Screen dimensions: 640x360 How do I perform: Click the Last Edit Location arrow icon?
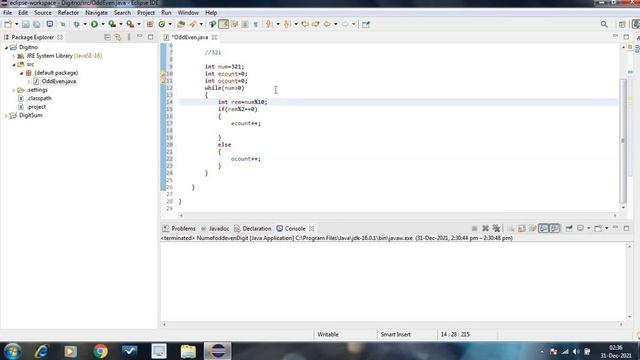click(x=305, y=24)
